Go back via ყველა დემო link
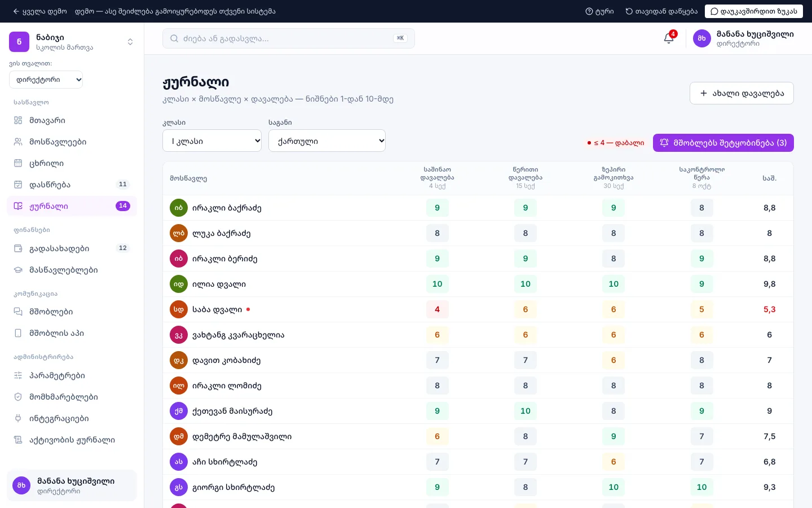812x508 pixels. click(39, 11)
